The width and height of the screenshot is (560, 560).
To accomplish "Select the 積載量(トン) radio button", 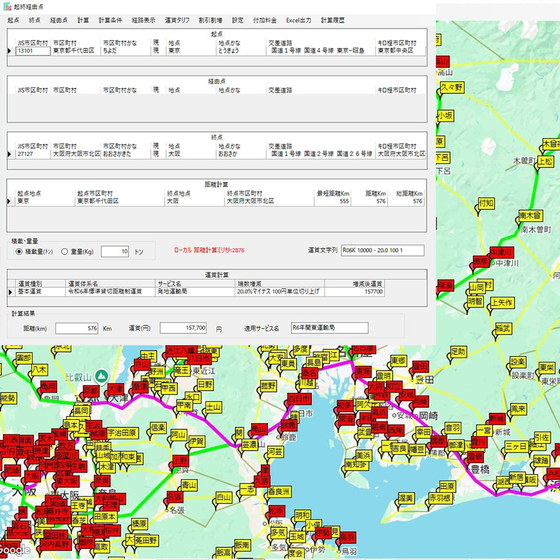I will (x=19, y=252).
